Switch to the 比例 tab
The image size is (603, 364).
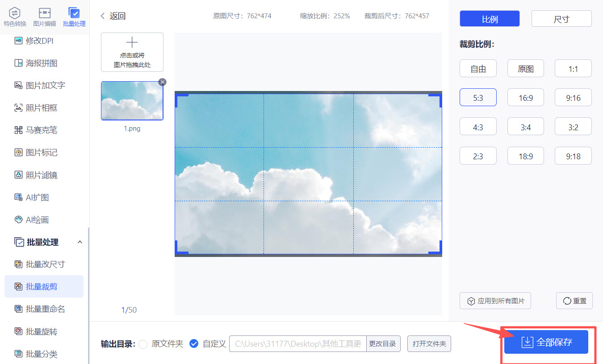(490, 19)
